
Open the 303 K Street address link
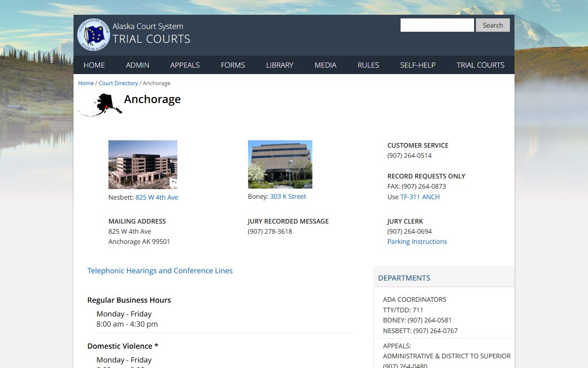coord(288,196)
